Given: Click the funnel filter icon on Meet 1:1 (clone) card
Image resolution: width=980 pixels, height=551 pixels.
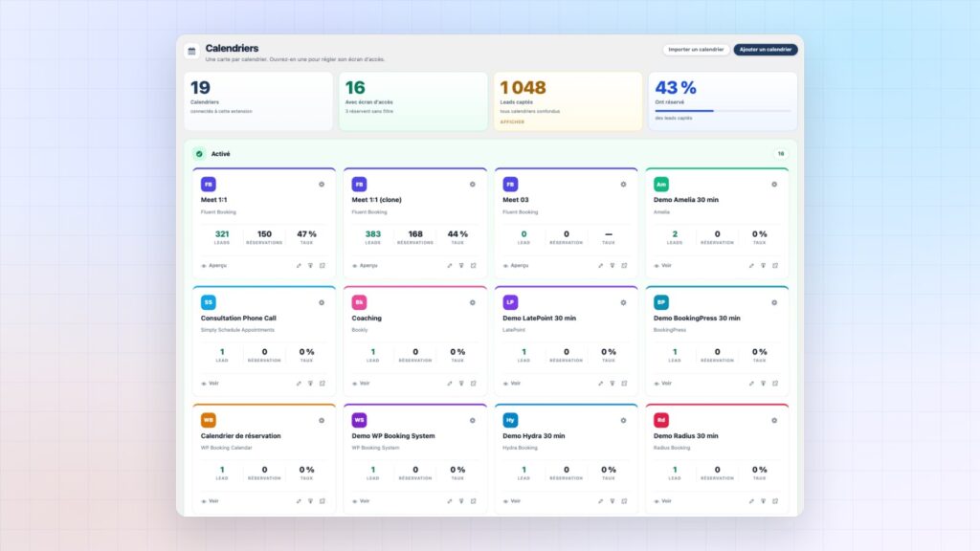Looking at the screenshot, I should click(461, 266).
